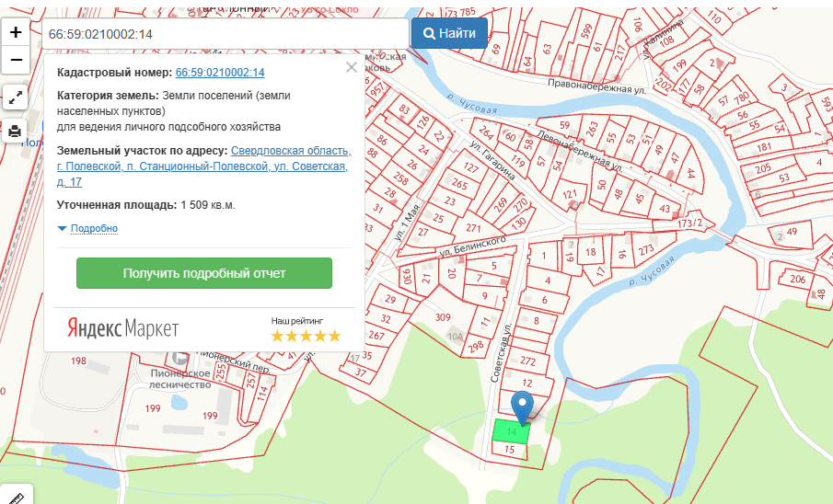Zoom out with the minus button

16,60
